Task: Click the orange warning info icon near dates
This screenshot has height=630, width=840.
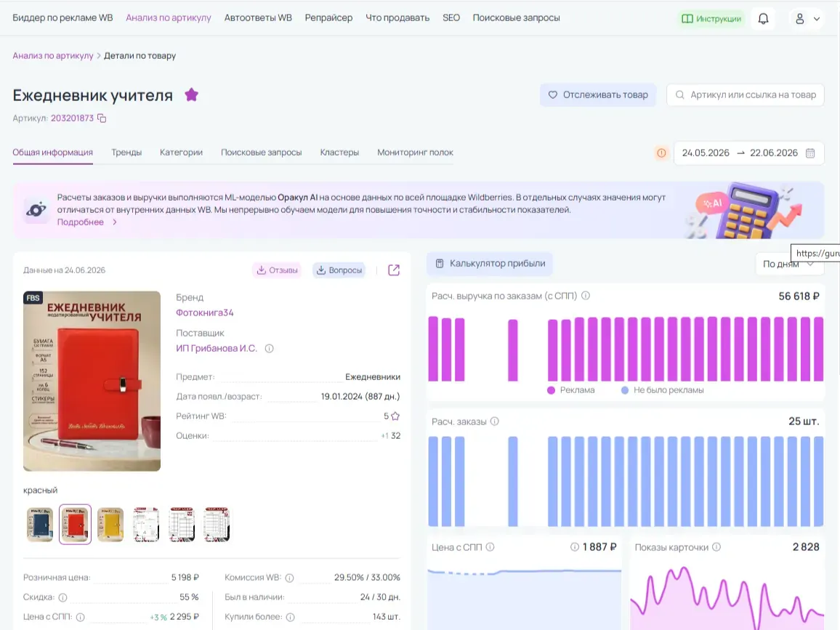Action: point(661,153)
